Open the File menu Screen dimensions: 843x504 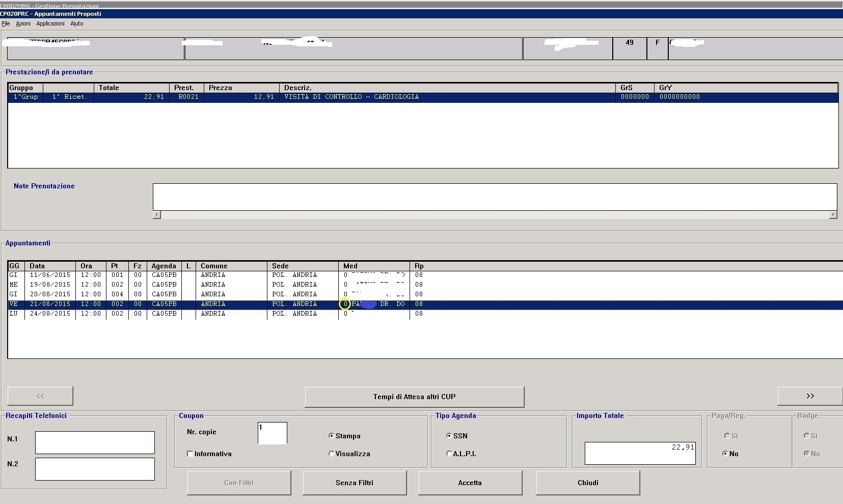click(x=6, y=23)
